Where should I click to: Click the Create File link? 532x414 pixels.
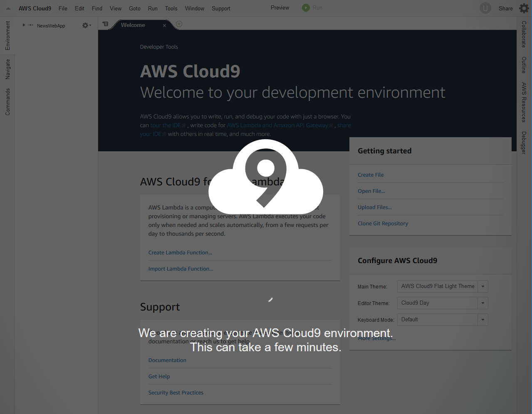[x=371, y=175]
